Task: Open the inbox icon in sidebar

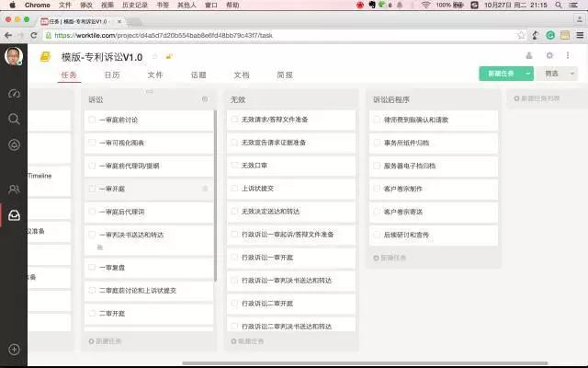Action: click(x=15, y=215)
